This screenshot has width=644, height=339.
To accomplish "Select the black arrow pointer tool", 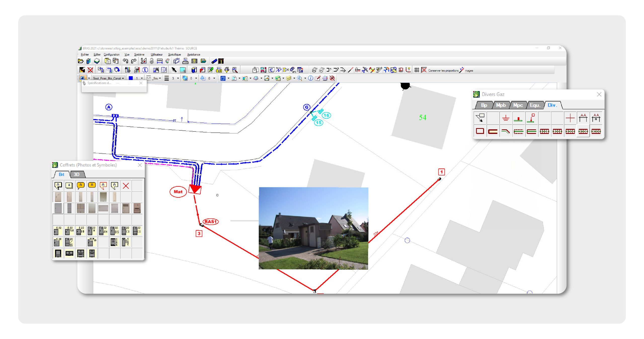I will 174,70.
